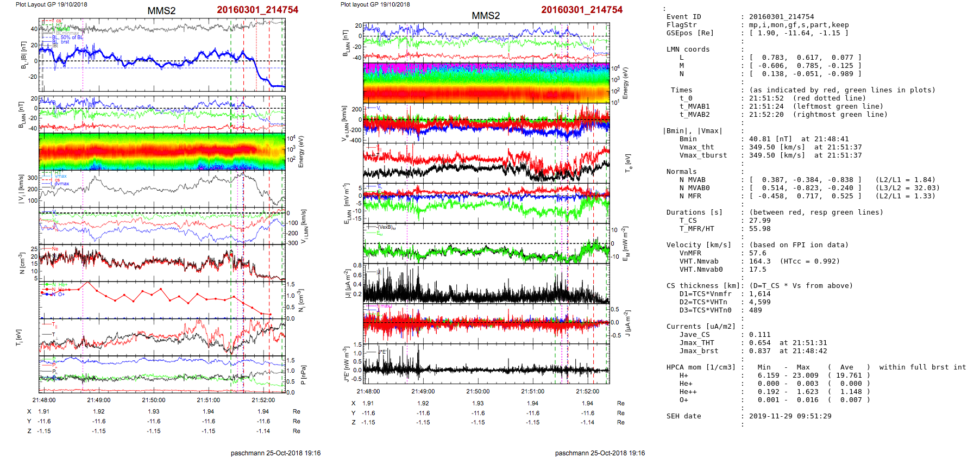Screen dimensions: 980x457
Task: Click the red 20160301_214754 title above left plot
Action: point(257,10)
